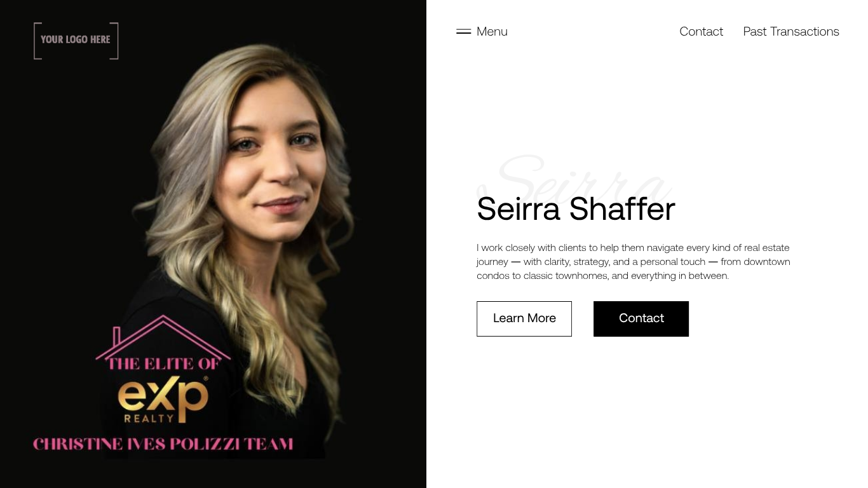Go to Contact in top navigation
Viewport: 868px width, 488px height.
tap(701, 31)
